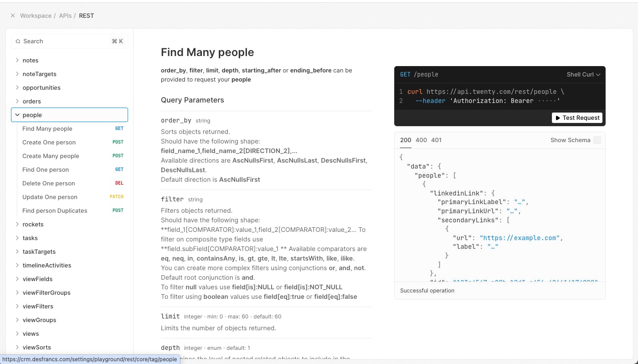Viewport: 638px width, 364px height.
Task: Click the Find Many people heading
Action: (x=207, y=52)
